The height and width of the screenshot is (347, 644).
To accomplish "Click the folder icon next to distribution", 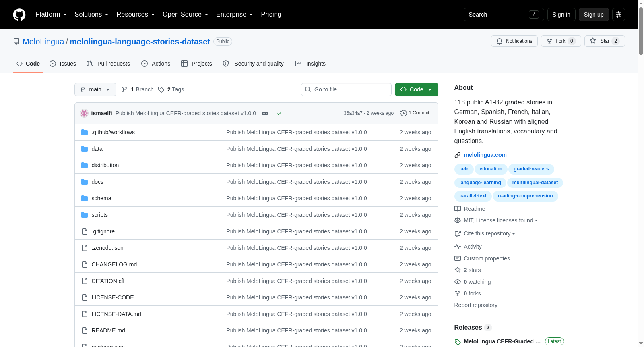I will coord(85,165).
